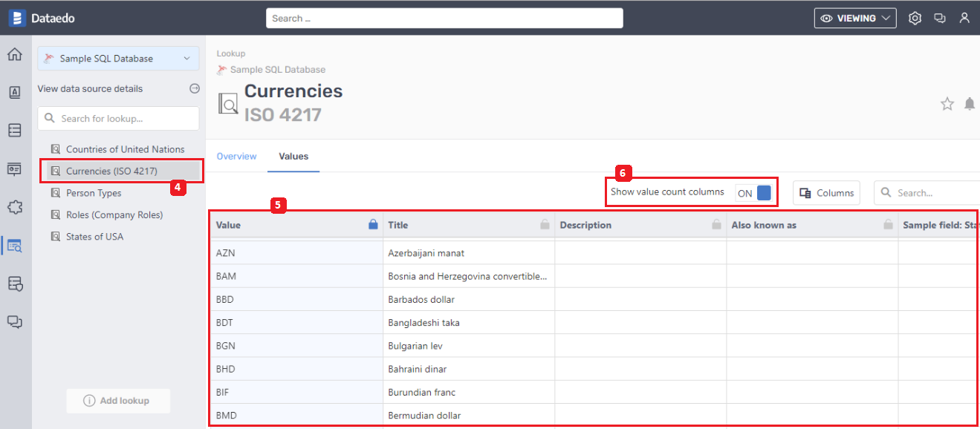Click the home icon in left sidebar
Viewport: 980px width, 429px height.
[14, 54]
